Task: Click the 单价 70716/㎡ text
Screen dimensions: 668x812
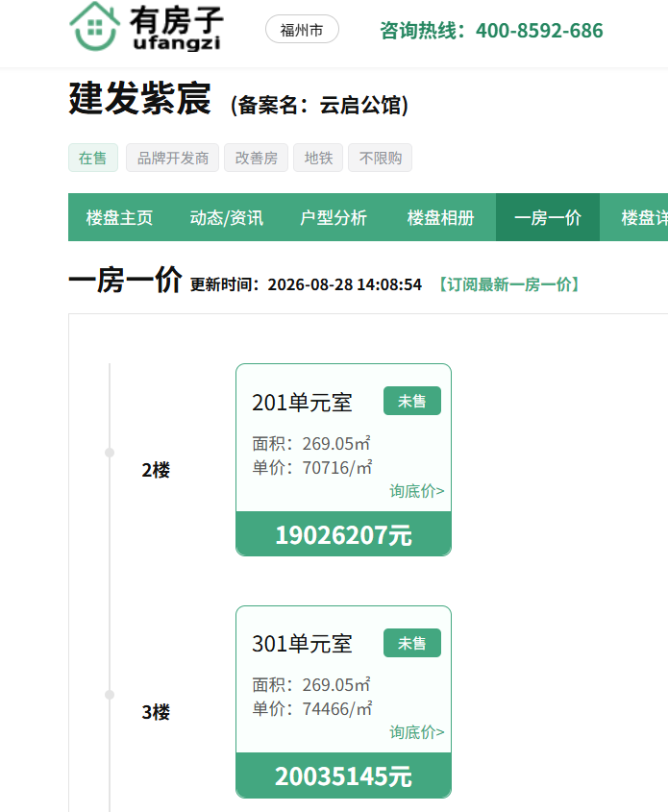Action: click(312, 468)
